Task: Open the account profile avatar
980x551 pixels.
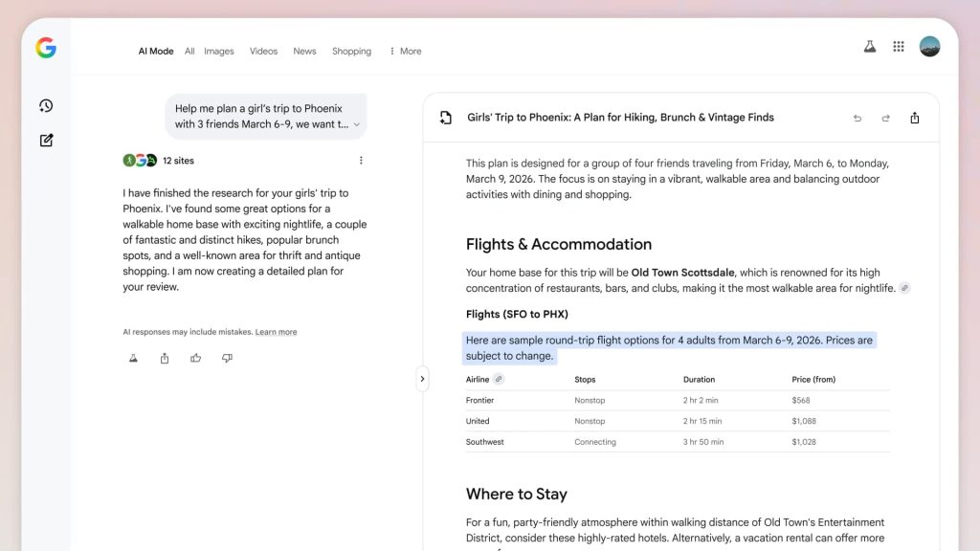Action: pos(929,46)
